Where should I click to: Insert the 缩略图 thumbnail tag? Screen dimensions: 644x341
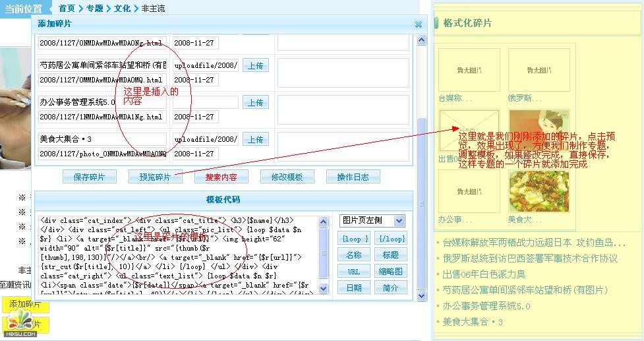(391, 271)
